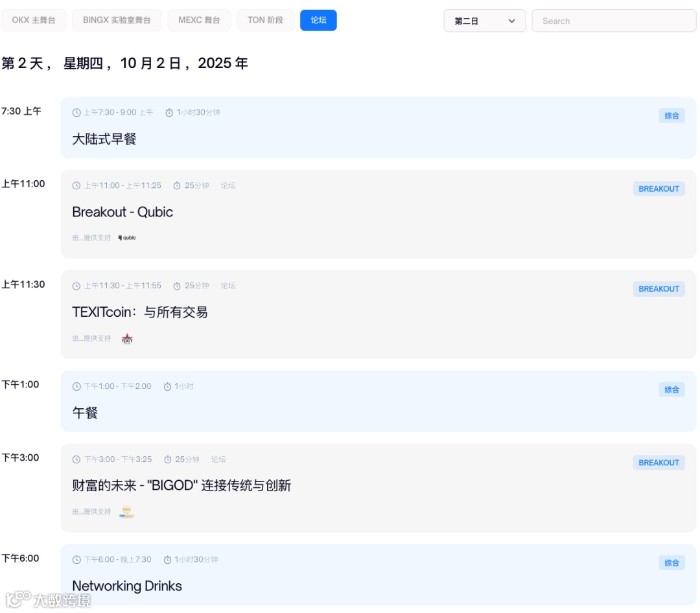The height and width of the screenshot is (613, 700).
Task: Click the clock icon in TEXITcoin card
Action: (x=76, y=286)
